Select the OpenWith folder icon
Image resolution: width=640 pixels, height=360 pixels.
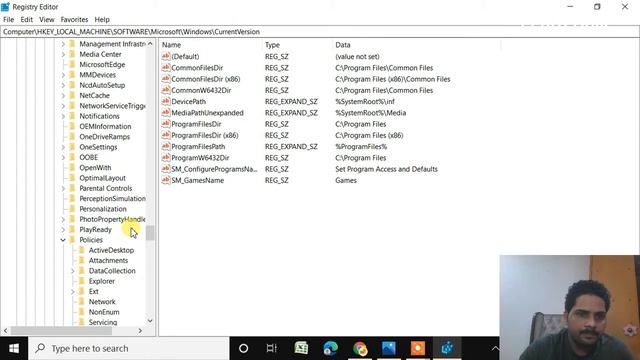pos(72,168)
